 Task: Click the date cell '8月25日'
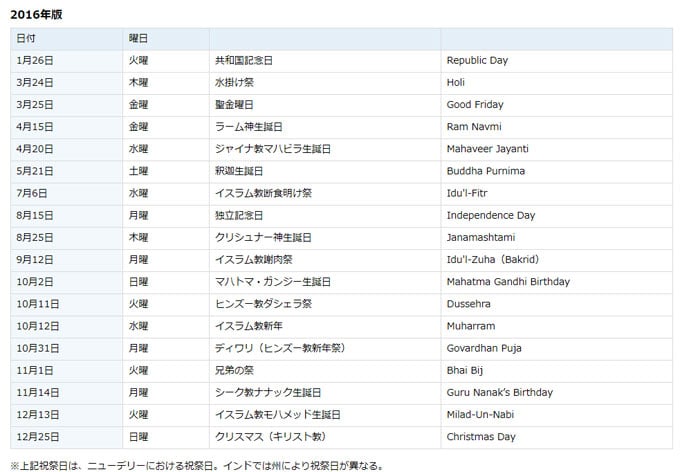(67, 238)
